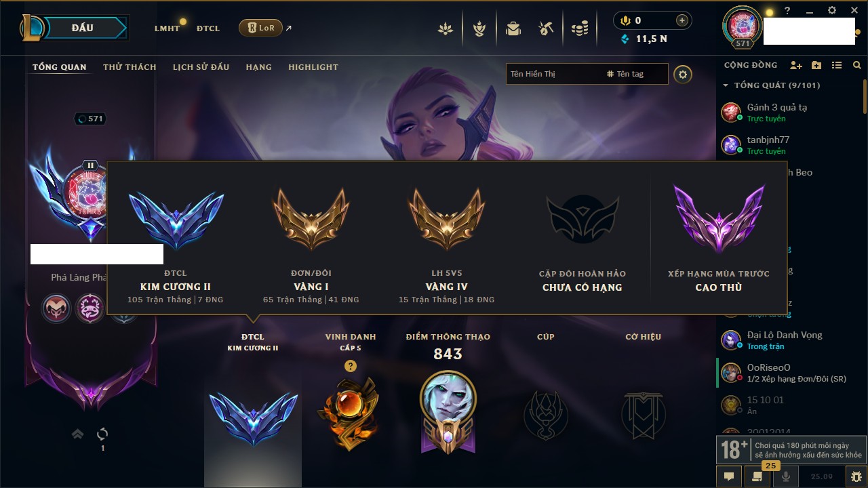Click the ĐẤU play button
868x488 pixels.
tap(81, 28)
